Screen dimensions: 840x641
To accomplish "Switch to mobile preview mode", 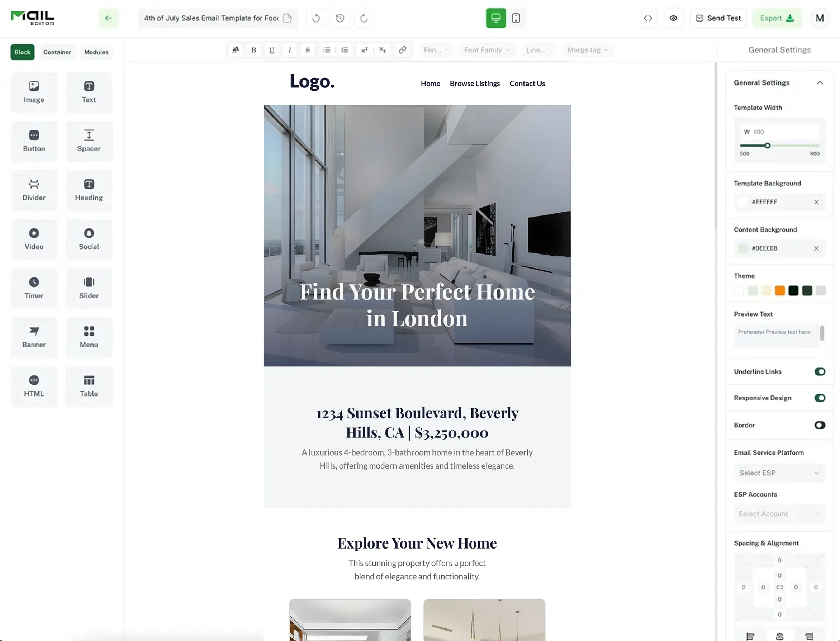I will [x=516, y=18].
